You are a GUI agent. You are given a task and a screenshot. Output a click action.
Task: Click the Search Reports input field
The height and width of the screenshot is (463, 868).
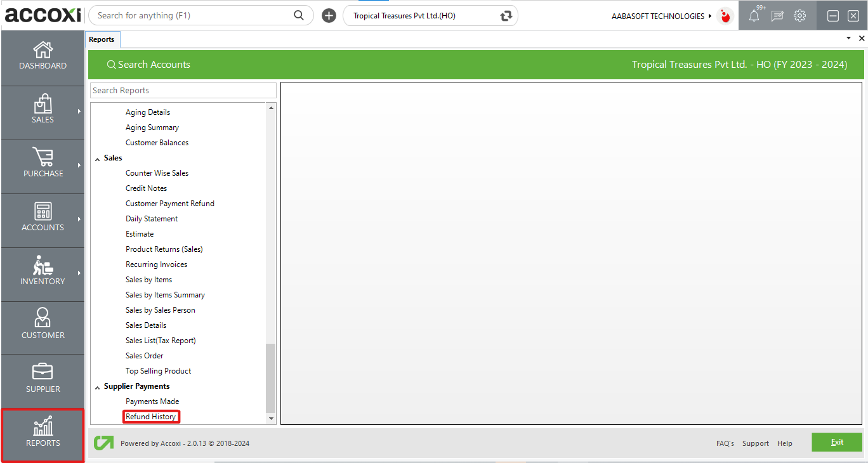coord(183,91)
